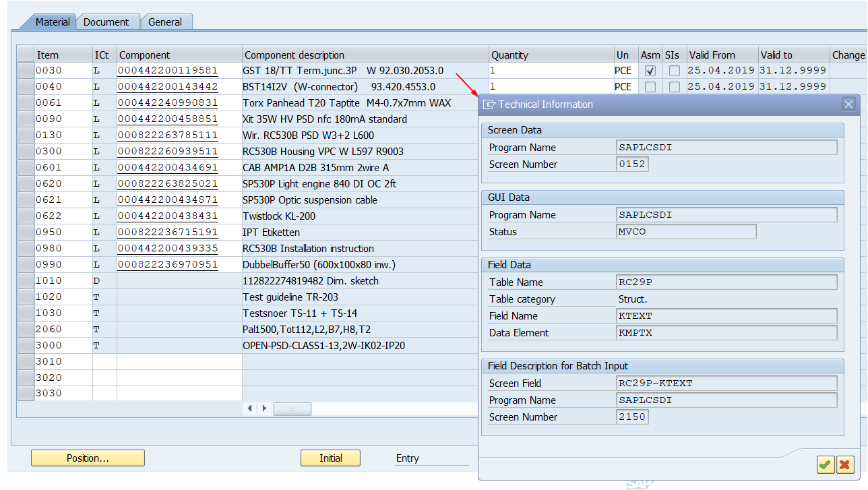Viewport: 868px width, 490px height.
Task: Enable SIs checkbox for item 0030
Action: (x=674, y=70)
